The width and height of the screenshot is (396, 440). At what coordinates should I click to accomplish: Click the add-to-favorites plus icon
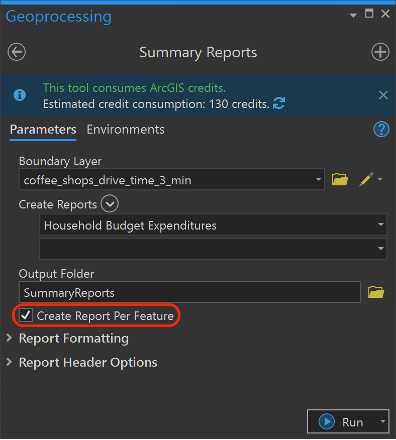tap(380, 52)
